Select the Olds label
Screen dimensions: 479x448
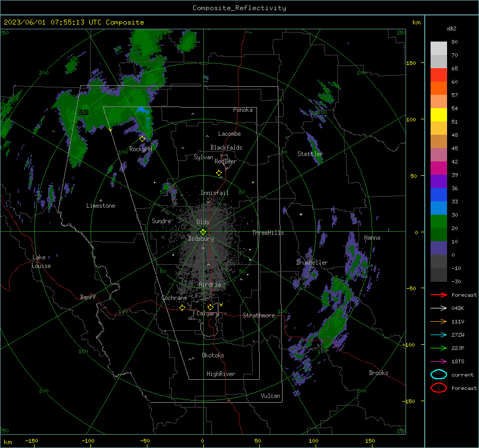click(203, 222)
